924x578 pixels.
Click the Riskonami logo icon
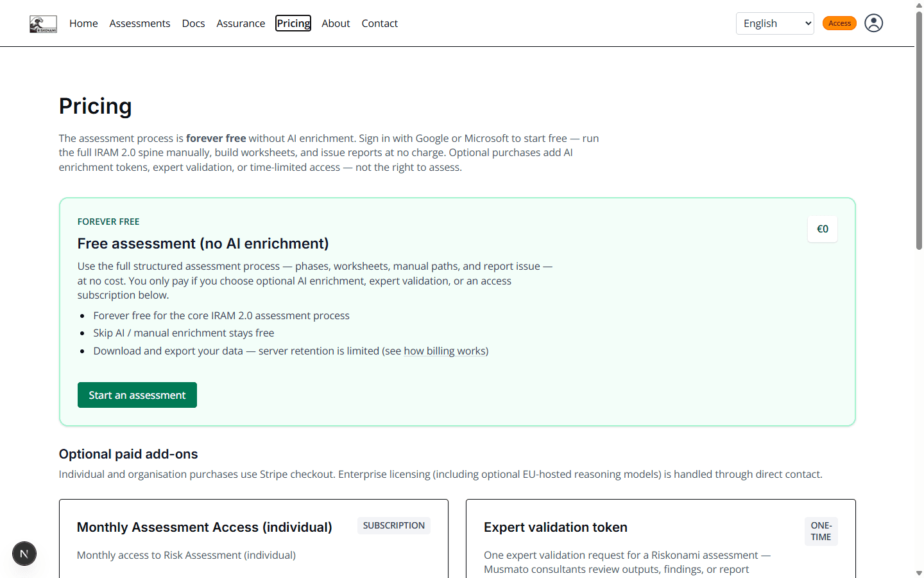point(43,24)
